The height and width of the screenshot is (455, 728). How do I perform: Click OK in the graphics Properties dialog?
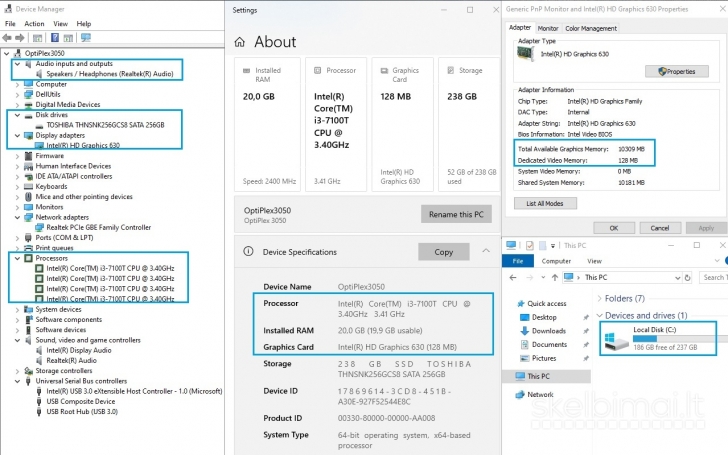(x=614, y=228)
